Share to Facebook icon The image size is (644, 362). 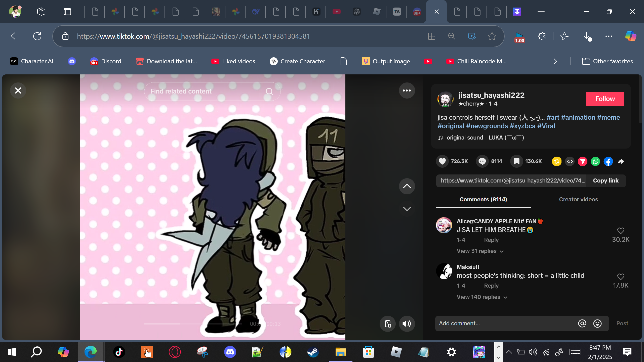pos(608,161)
